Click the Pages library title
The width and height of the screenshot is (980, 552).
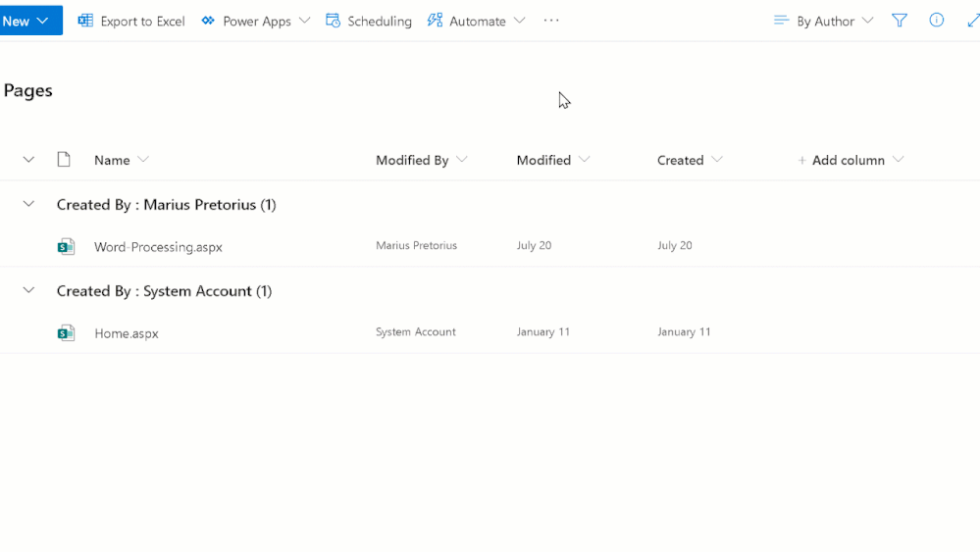(x=28, y=90)
